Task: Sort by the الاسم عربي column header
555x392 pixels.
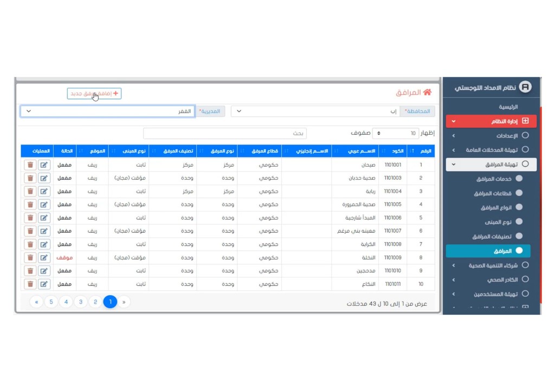Action: pyautogui.click(x=355, y=151)
